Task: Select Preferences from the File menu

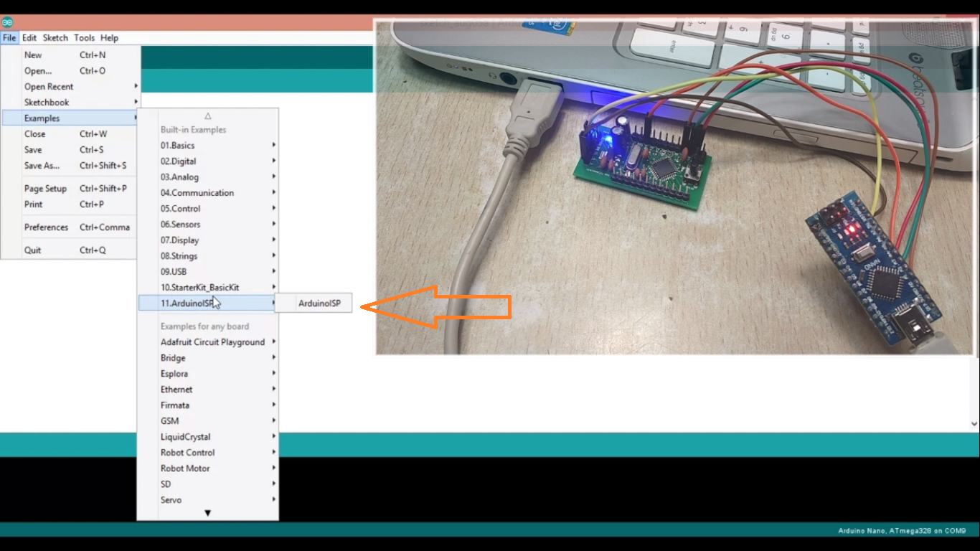Action: (46, 227)
